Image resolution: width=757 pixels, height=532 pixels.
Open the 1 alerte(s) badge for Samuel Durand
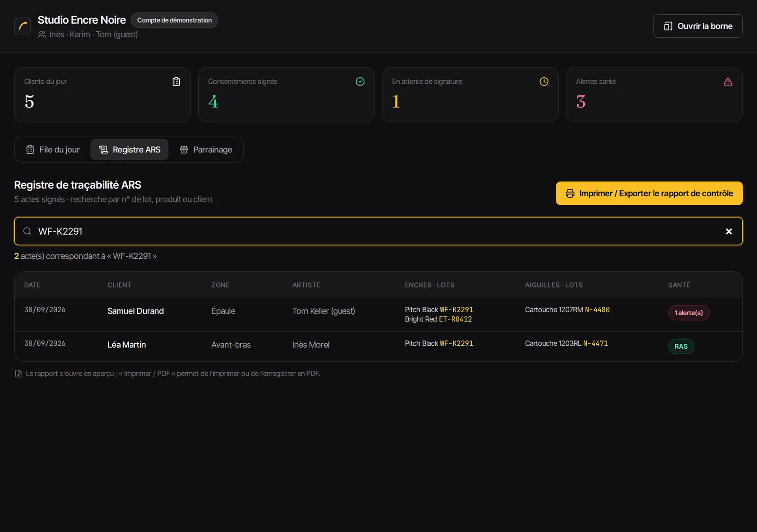tap(688, 313)
